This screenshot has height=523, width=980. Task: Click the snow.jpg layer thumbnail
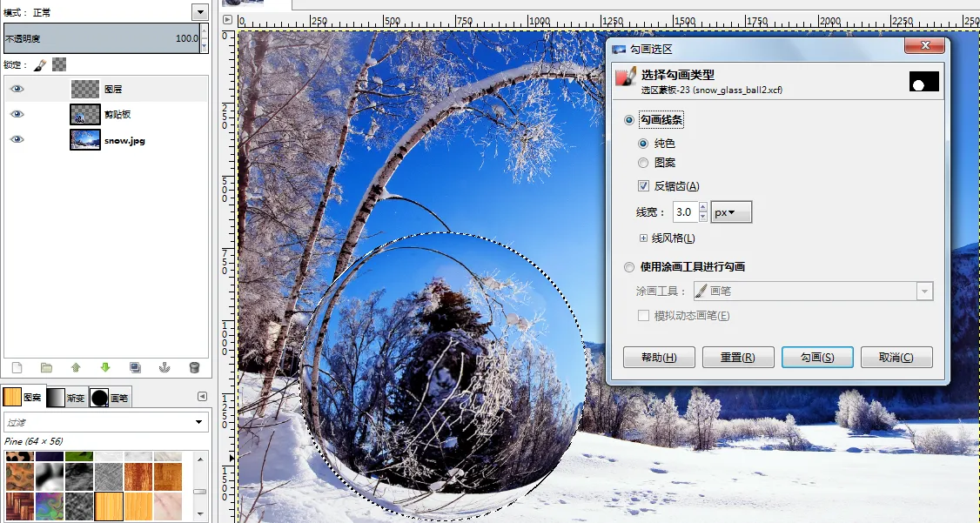click(85, 140)
